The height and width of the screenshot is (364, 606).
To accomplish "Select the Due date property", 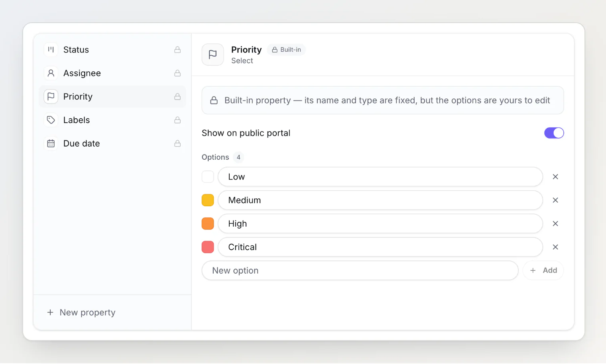I will coord(112,143).
